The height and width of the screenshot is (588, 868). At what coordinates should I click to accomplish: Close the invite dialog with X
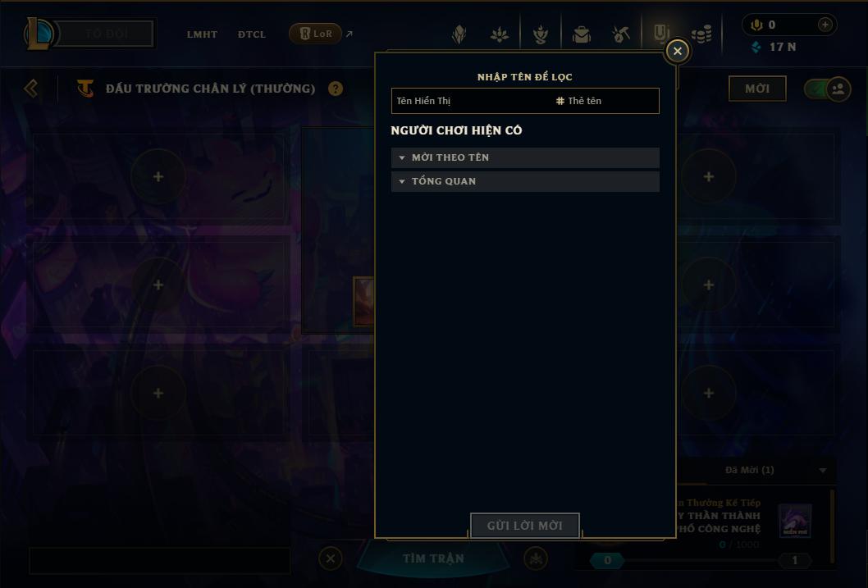coord(677,51)
